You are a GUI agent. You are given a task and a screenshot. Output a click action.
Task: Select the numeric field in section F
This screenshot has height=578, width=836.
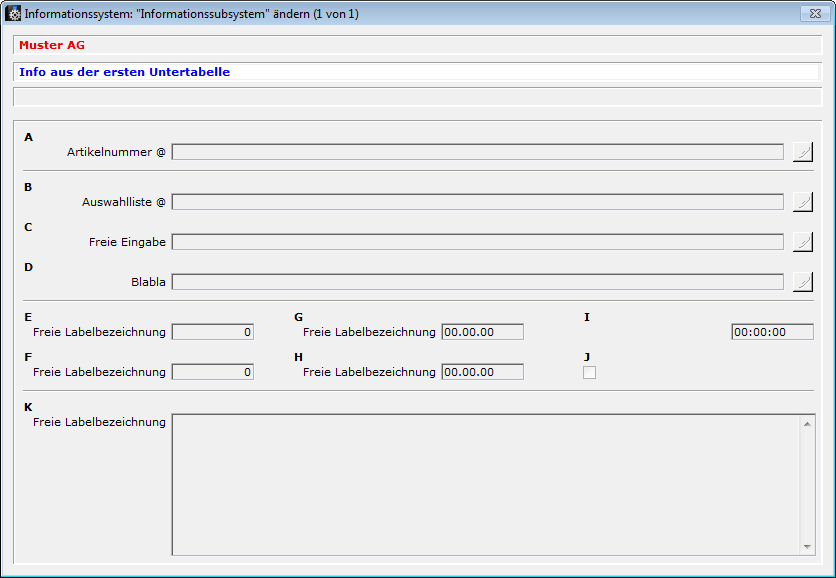click(212, 372)
